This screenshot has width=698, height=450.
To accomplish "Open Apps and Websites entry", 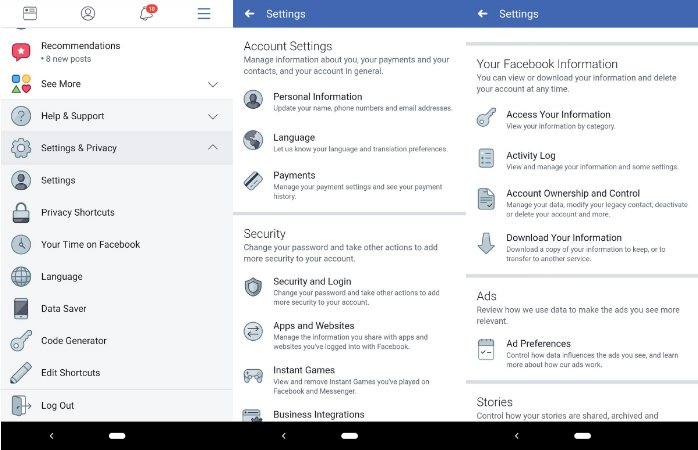I will 349,336.
